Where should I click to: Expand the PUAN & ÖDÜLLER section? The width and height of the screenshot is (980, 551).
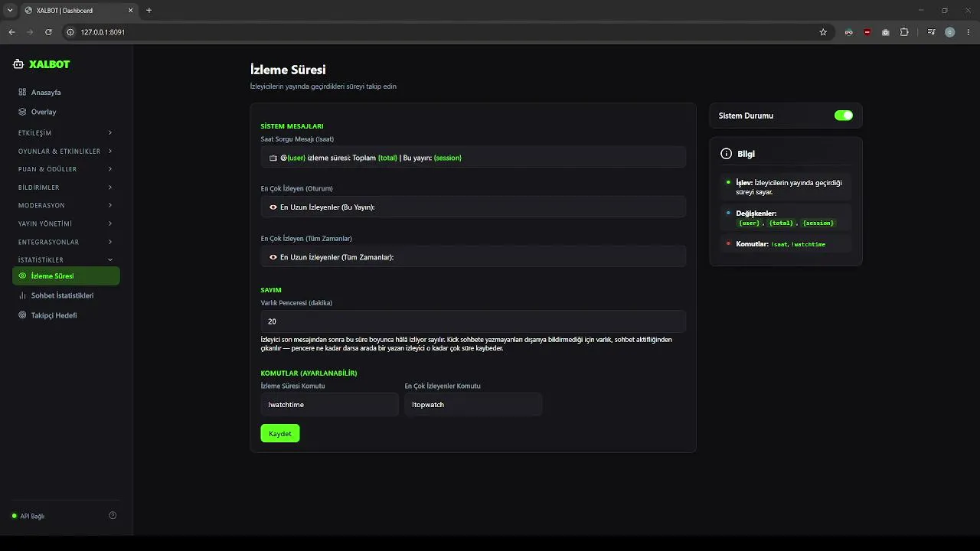[x=67, y=169]
